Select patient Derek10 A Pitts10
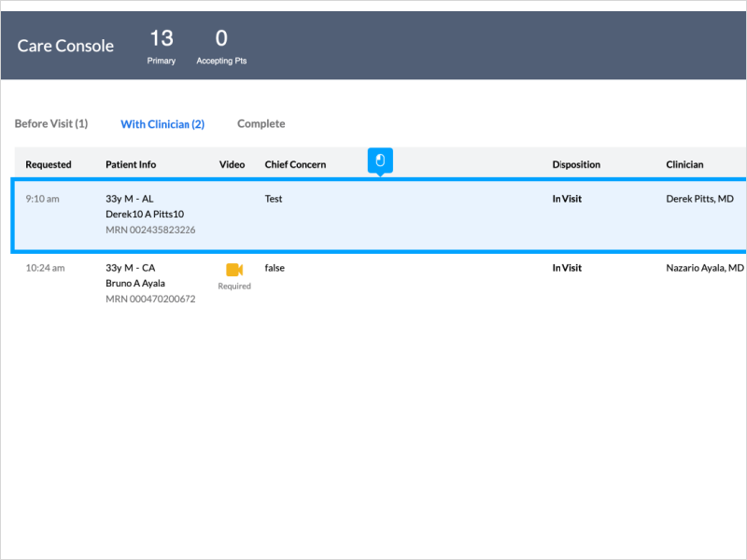Screen dimensions: 747x560 click(x=145, y=214)
